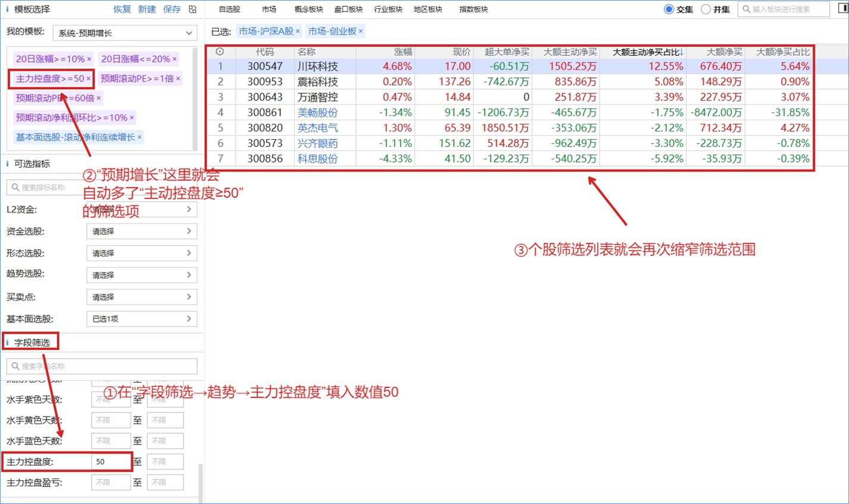Click the panel layout icon at top right
The image size is (849, 504).
point(843,8)
